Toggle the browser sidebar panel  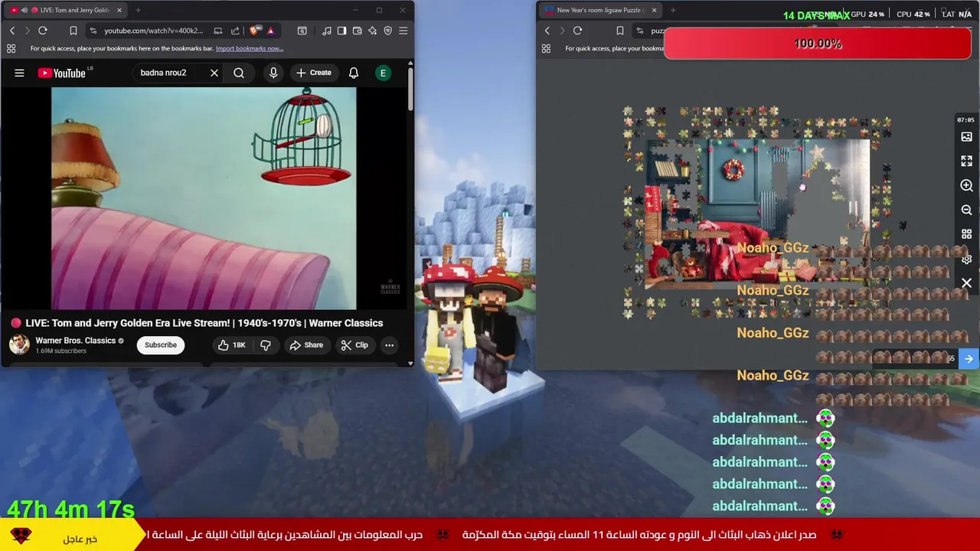(x=341, y=31)
